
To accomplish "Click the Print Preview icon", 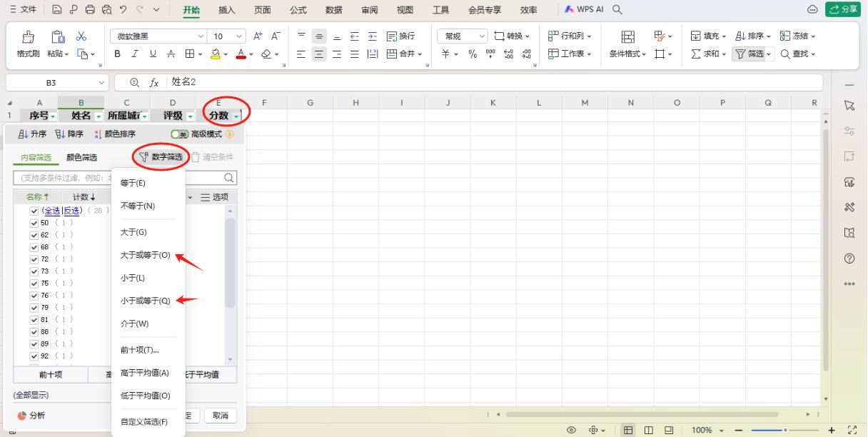I will [x=106, y=9].
